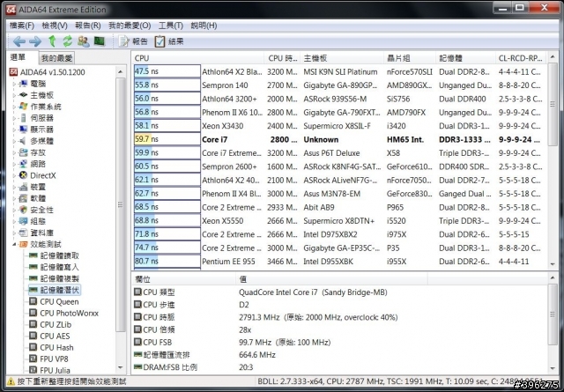Open the 我的最愛(O) menu
The width and height of the screenshot is (564, 392).
[x=130, y=26]
